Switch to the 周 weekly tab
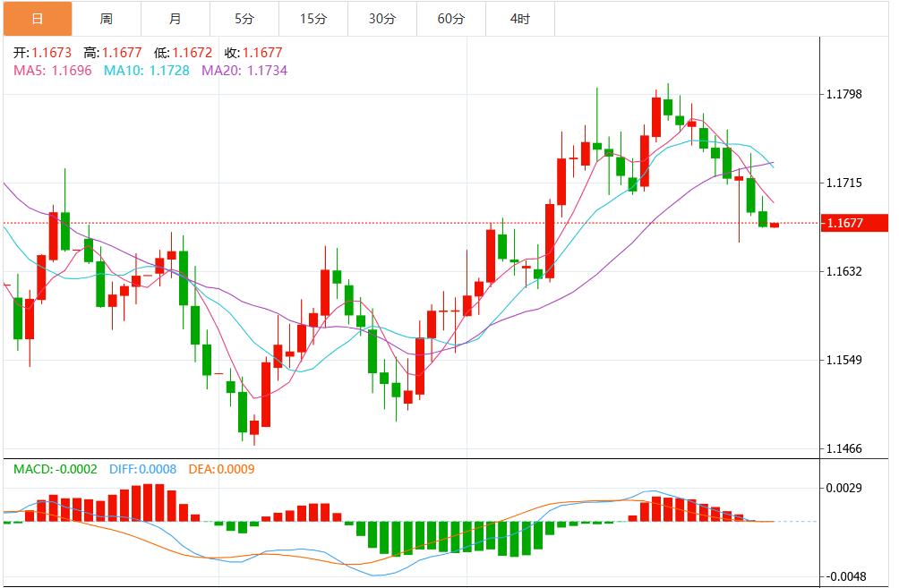 (x=107, y=19)
